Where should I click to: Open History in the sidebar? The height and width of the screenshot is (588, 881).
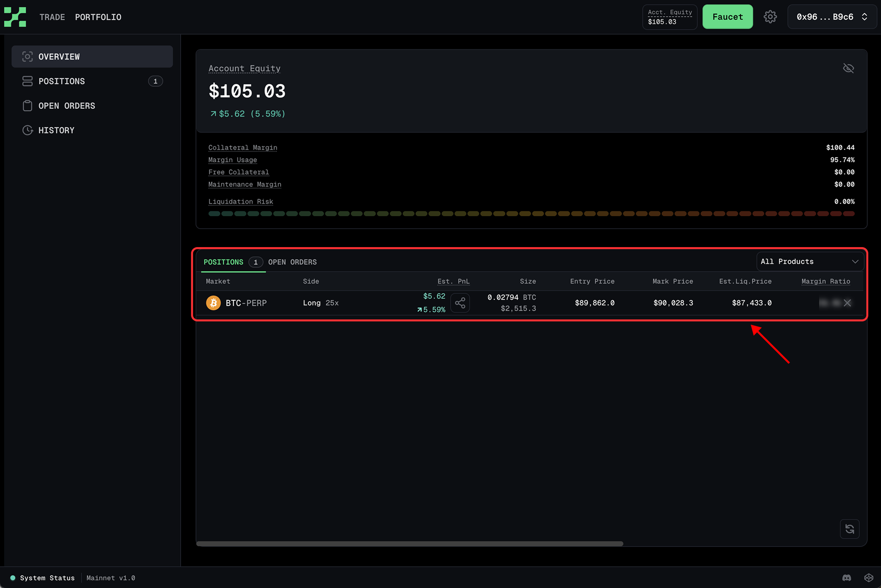tap(56, 130)
